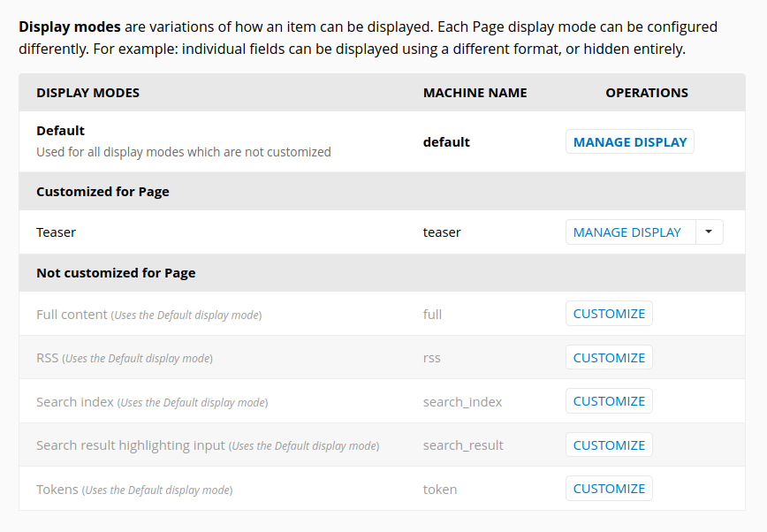Open the dropdown arrow next to Teaser's Manage Display
Screen dimensions: 767x532
pyautogui.click(x=710, y=232)
